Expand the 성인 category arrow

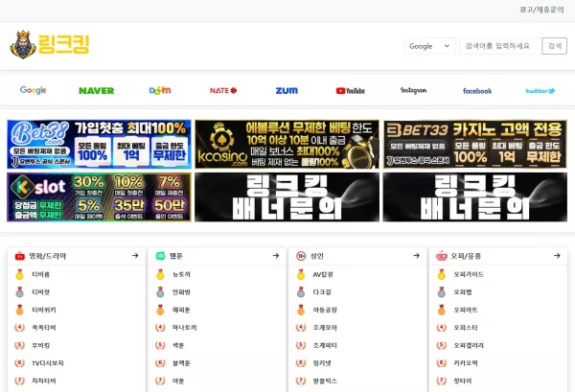tap(416, 256)
